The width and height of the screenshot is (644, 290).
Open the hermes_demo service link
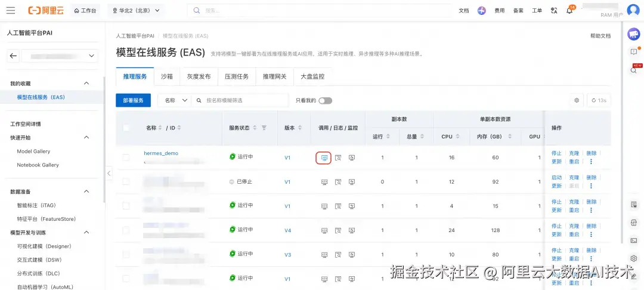161,153
